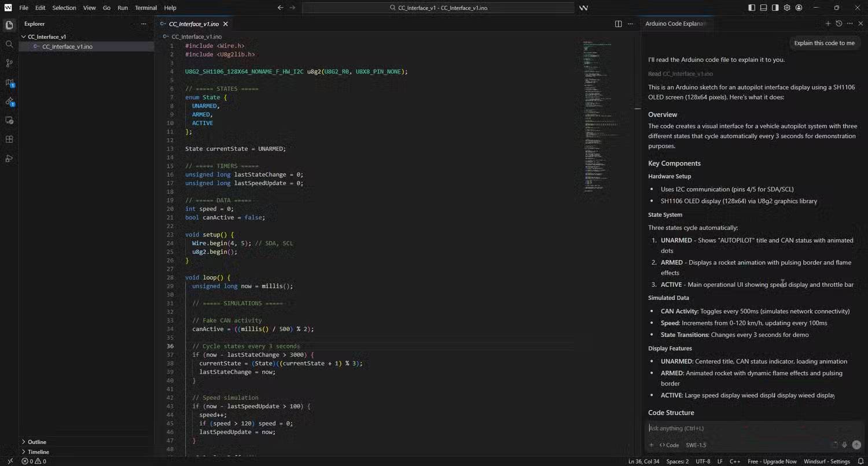This screenshot has height=466, width=868.
Task: Open the account profile icon
Action: [x=799, y=8]
